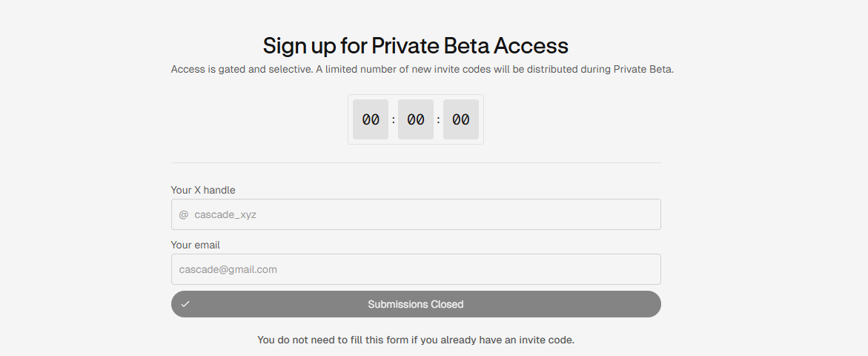Focus the Your email input field
868x356 pixels.
tap(445, 269)
